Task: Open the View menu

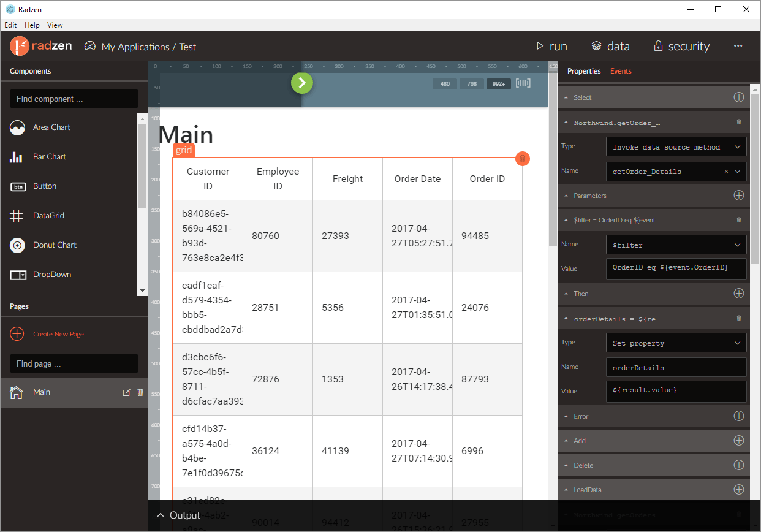Action: point(55,25)
